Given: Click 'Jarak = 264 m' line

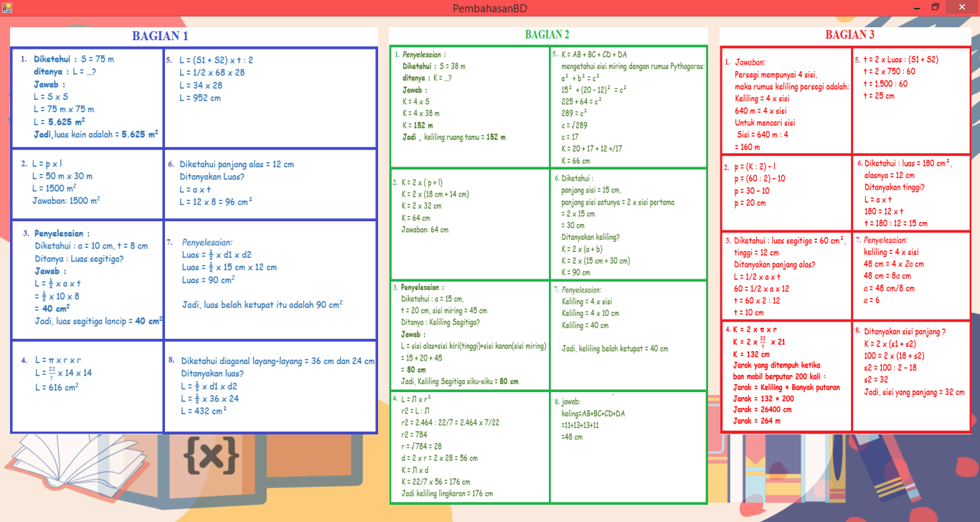Looking at the screenshot, I should coord(758,421).
